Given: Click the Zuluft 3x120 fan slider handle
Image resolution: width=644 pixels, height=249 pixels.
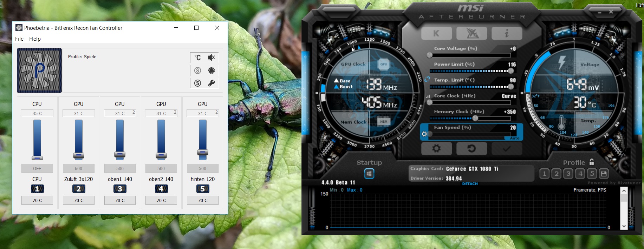Looking at the screenshot, I should click(78, 155).
